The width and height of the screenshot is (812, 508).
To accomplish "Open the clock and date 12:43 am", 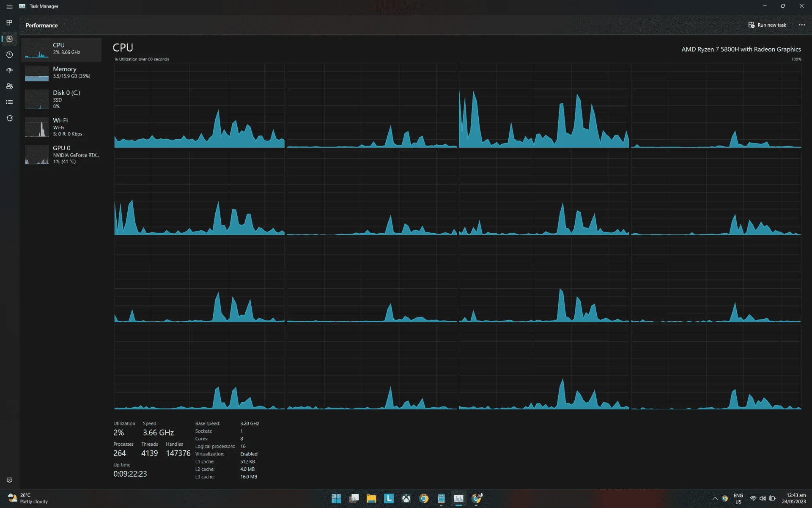I will [794, 499].
